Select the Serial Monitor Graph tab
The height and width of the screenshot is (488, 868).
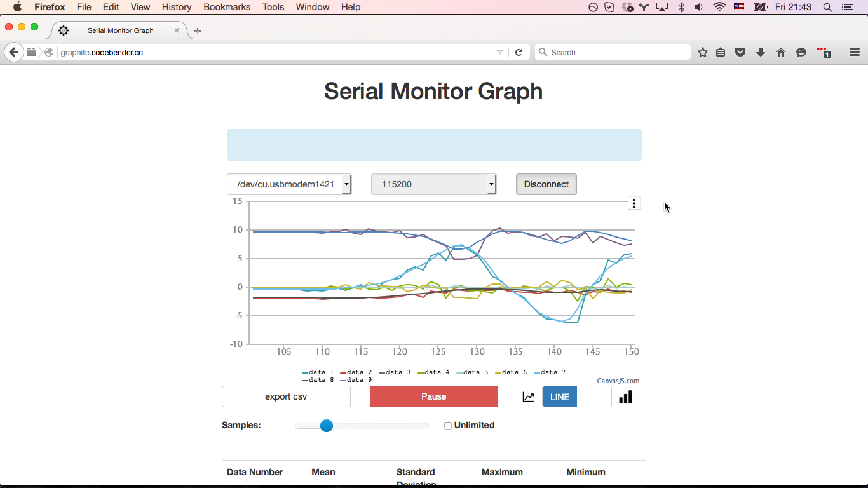(121, 30)
